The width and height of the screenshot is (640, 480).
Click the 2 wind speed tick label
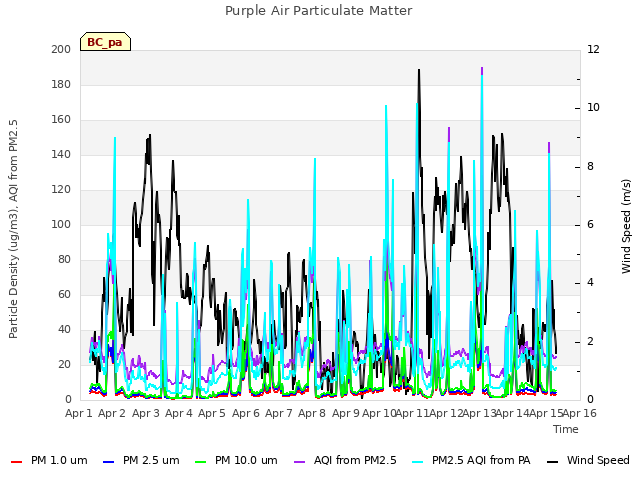(590, 341)
